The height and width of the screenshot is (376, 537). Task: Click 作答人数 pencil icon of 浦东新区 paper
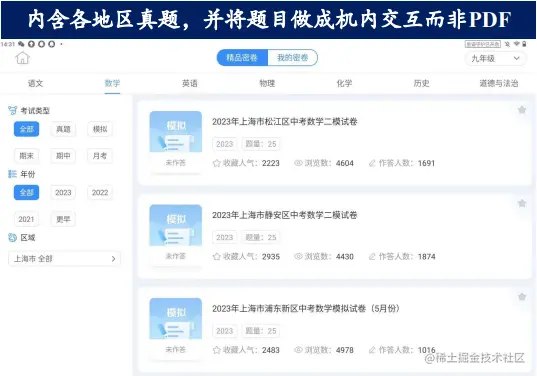pos(372,350)
